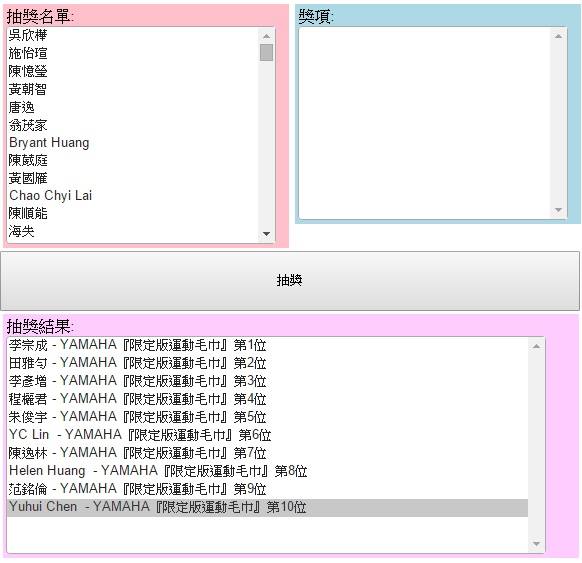The width and height of the screenshot is (582, 563).
Task: Click down arrow of name list scrollbar
Action: point(266,234)
